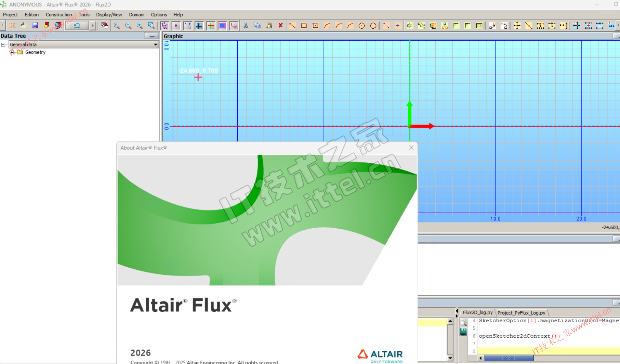Click the zoom out magnifier icon
The image size is (620, 364).
(x=128, y=25)
